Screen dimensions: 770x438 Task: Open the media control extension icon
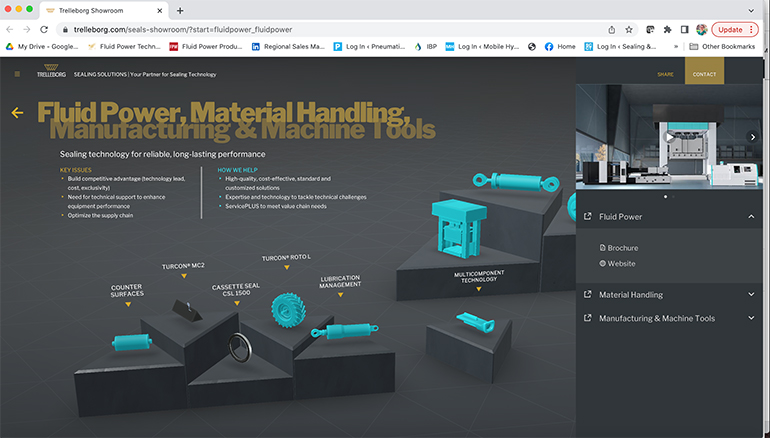(x=650, y=29)
